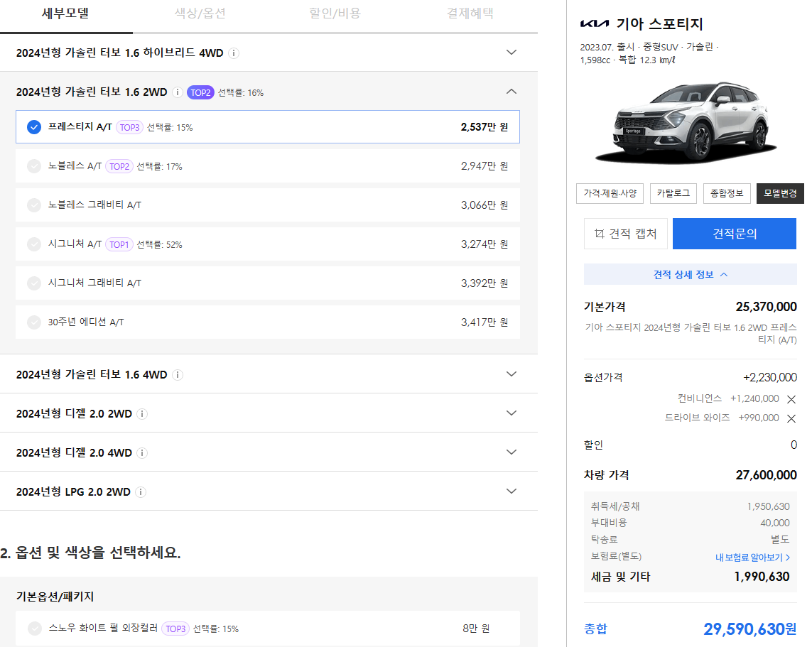Select 시그니처 그래비티 A/T trim radio

point(34,283)
